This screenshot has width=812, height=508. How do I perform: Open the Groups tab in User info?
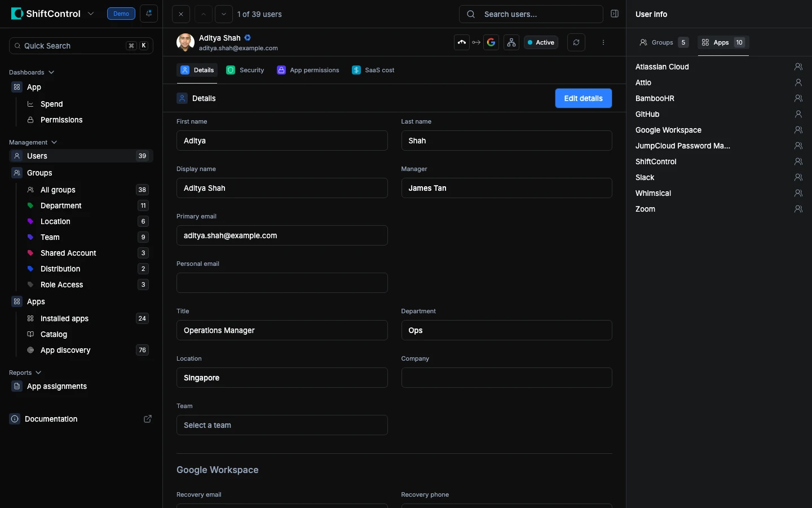(x=663, y=42)
